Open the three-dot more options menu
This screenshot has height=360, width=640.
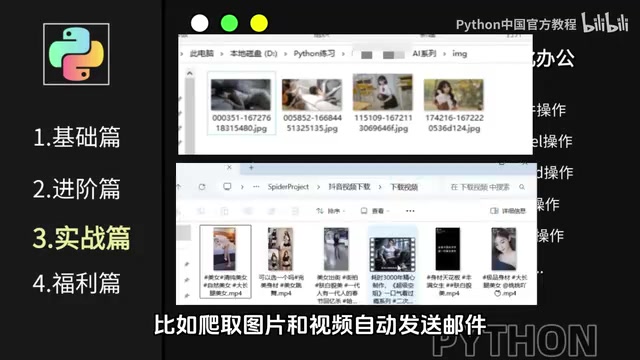(410, 211)
